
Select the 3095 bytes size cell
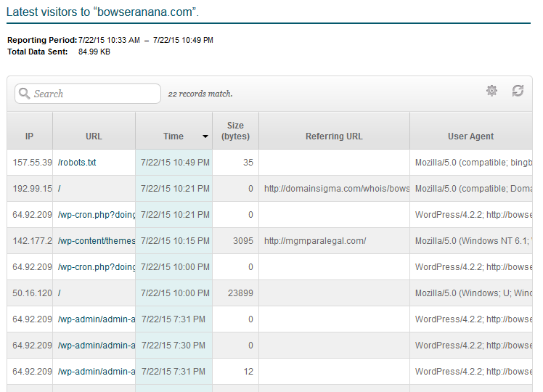[x=235, y=241]
